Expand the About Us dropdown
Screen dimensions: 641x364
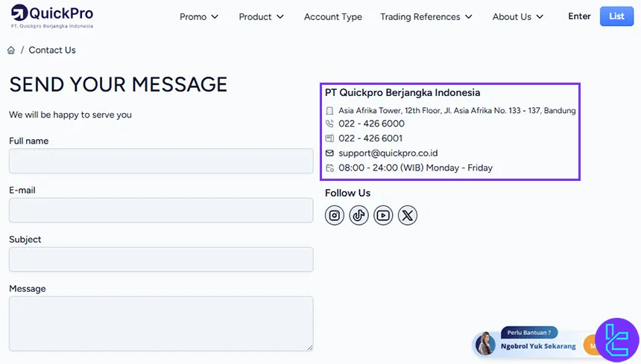[518, 16]
